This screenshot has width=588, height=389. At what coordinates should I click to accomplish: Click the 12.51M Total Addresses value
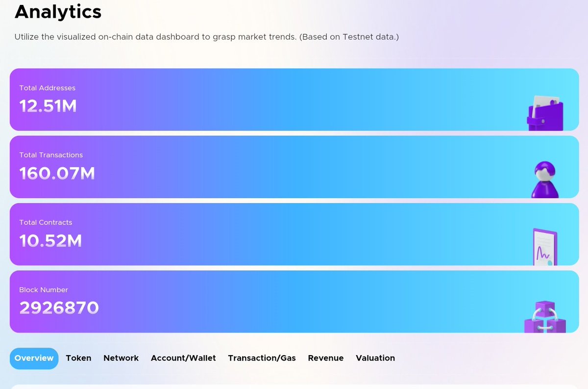(x=47, y=106)
